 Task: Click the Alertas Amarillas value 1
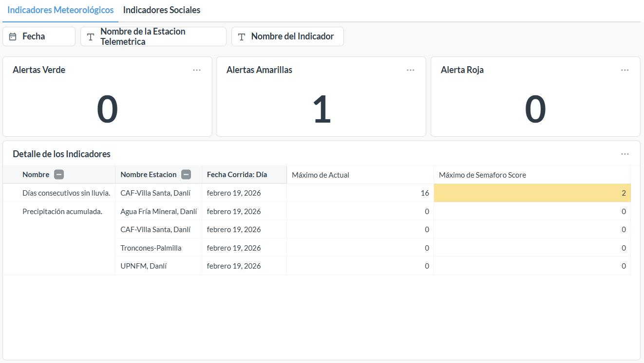click(x=321, y=109)
